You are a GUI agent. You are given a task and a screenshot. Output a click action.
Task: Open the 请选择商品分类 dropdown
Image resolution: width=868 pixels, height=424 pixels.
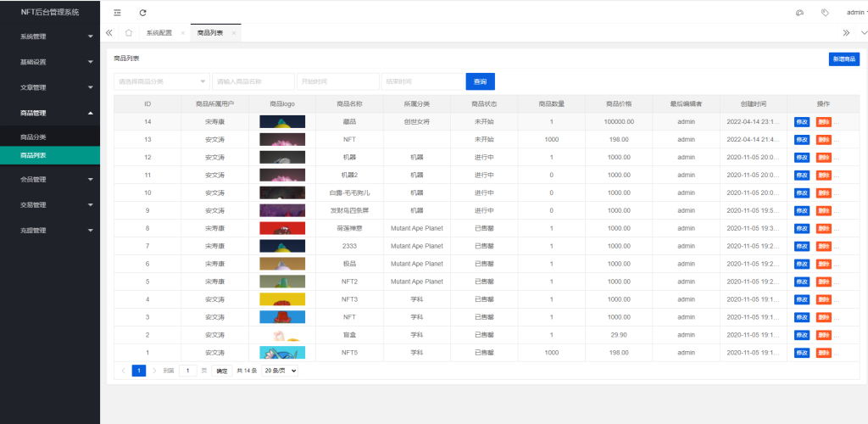[161, 81]
